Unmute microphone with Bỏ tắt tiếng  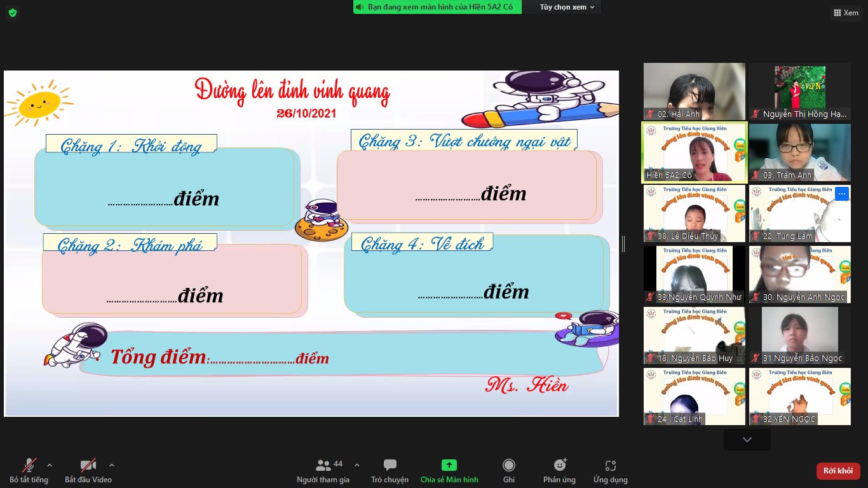pyautogui.click(x=29, y=466)
